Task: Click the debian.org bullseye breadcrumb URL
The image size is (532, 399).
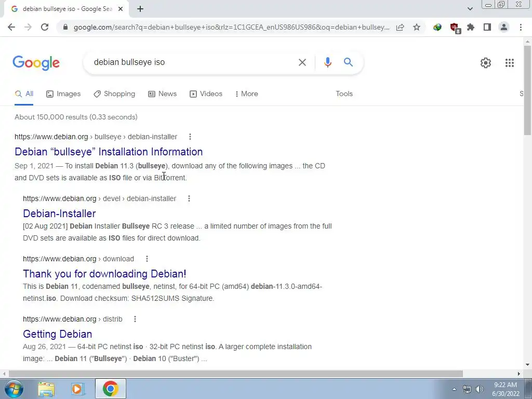Action: [x=96, y=137]
